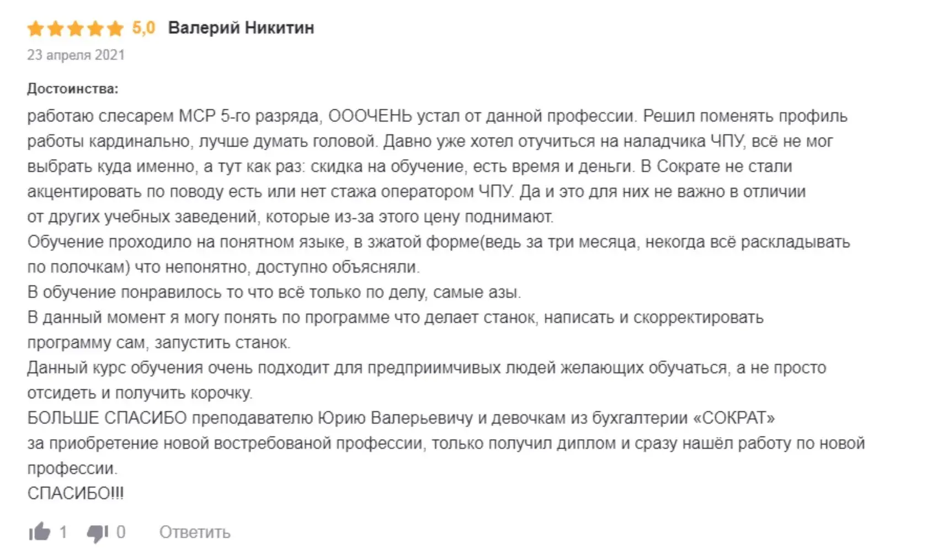Click the Достоинства heading

73,89
